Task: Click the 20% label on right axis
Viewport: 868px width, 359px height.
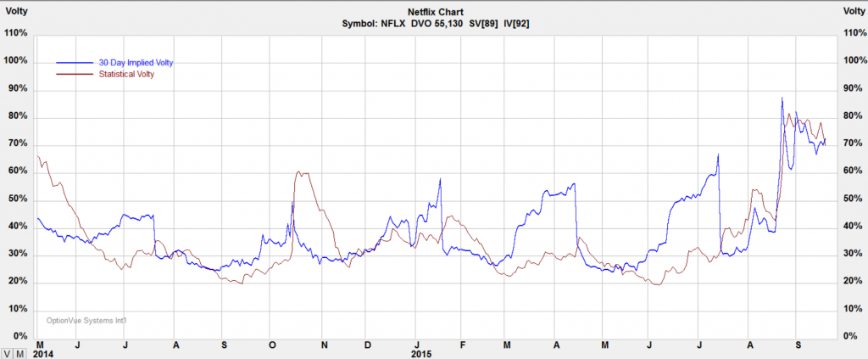Action: click(x=851, y=282)
